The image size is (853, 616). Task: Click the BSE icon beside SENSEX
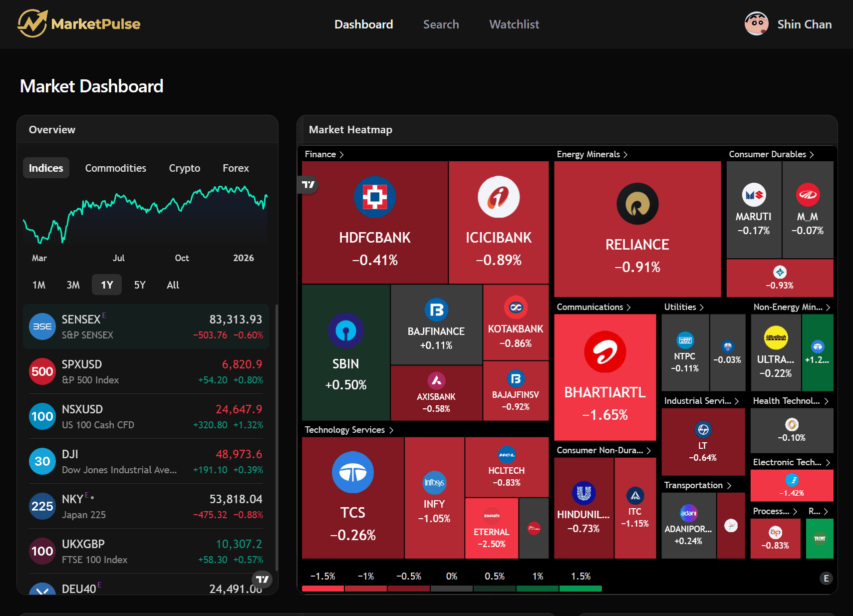(42, 326)
